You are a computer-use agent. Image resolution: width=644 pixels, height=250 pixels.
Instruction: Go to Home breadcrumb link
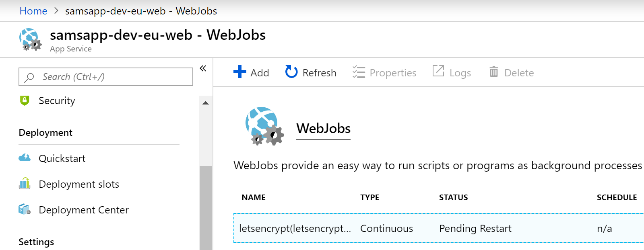coord(33,11)
